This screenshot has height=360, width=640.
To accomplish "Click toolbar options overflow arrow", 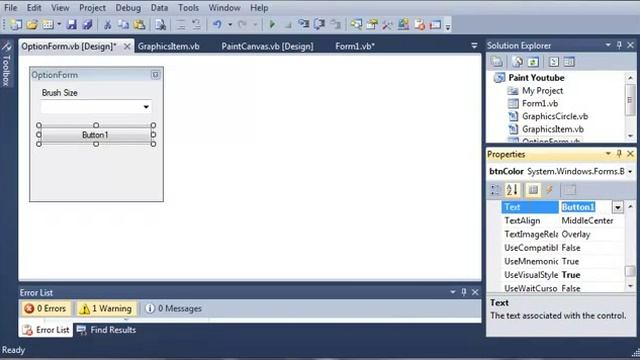I will coord(448,26).
